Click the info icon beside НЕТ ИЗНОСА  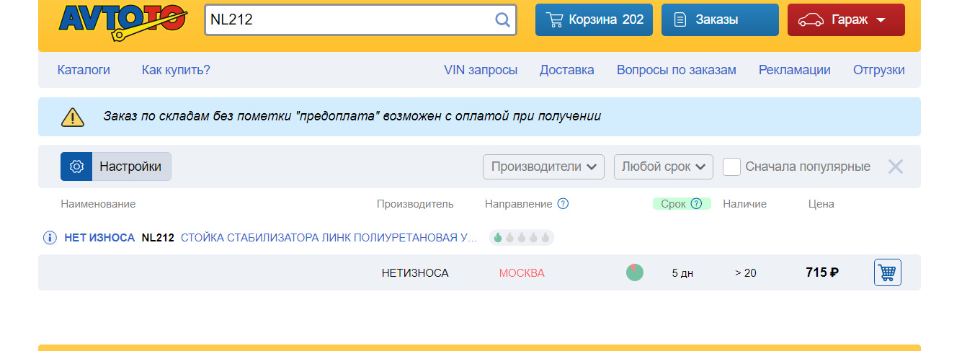pos(50,238)
